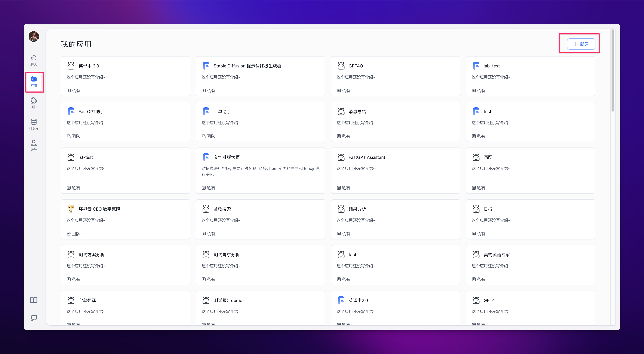Click the lab_test app logo icon

476,66
